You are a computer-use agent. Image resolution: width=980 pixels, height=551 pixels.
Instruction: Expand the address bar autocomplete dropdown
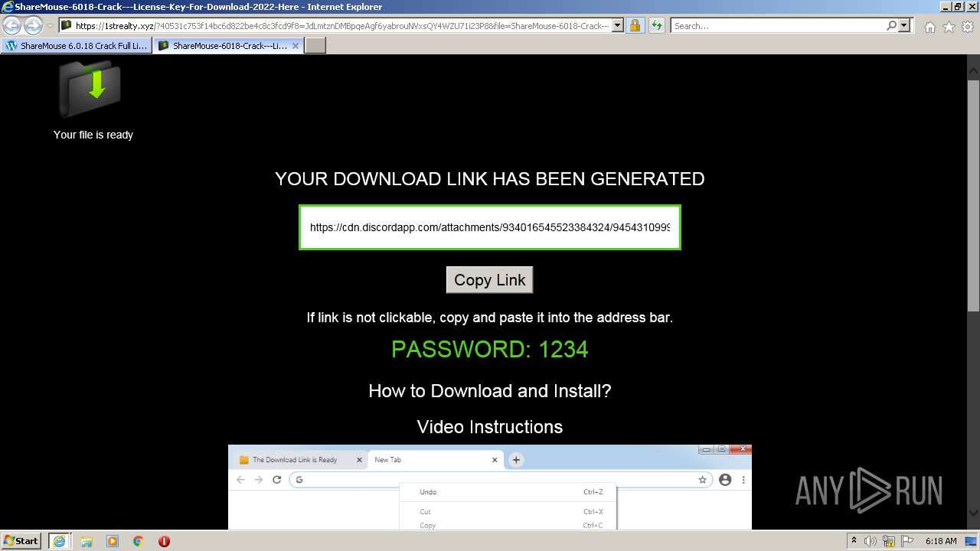pyautogui.click(x=618, y=26)
